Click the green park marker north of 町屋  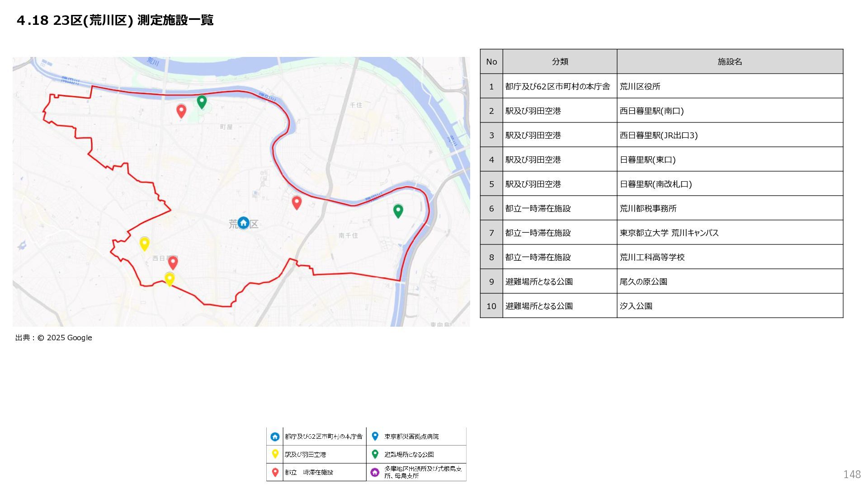pyautogui.click(x=202, y=101)
